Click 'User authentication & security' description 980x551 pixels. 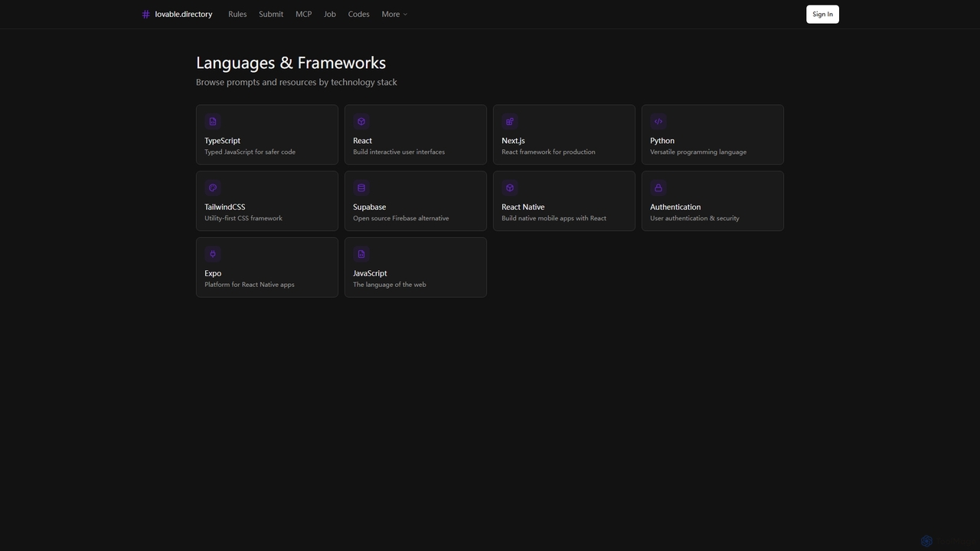694,218
